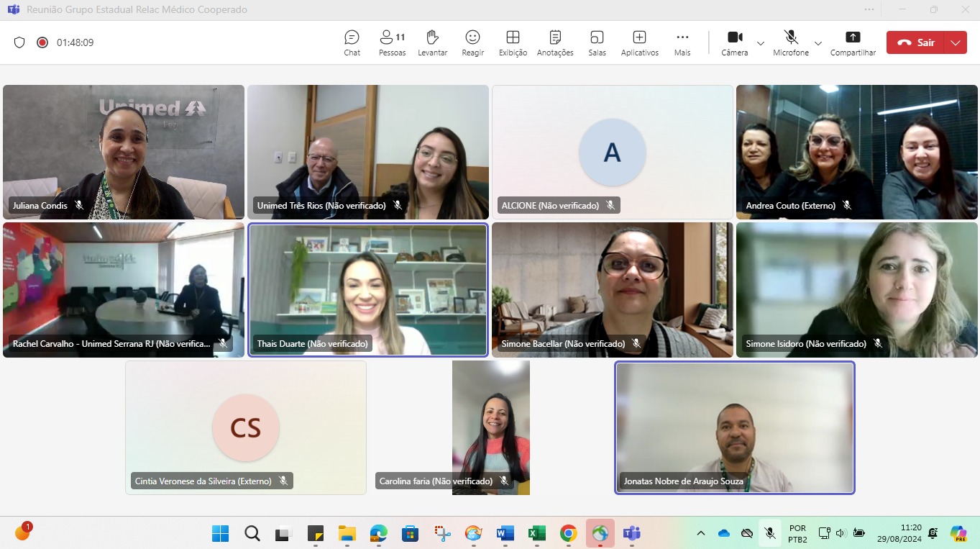Screen dimensions: 980x549
Task: Open the Aplicativos apps panel
Action: coord(639,42)
